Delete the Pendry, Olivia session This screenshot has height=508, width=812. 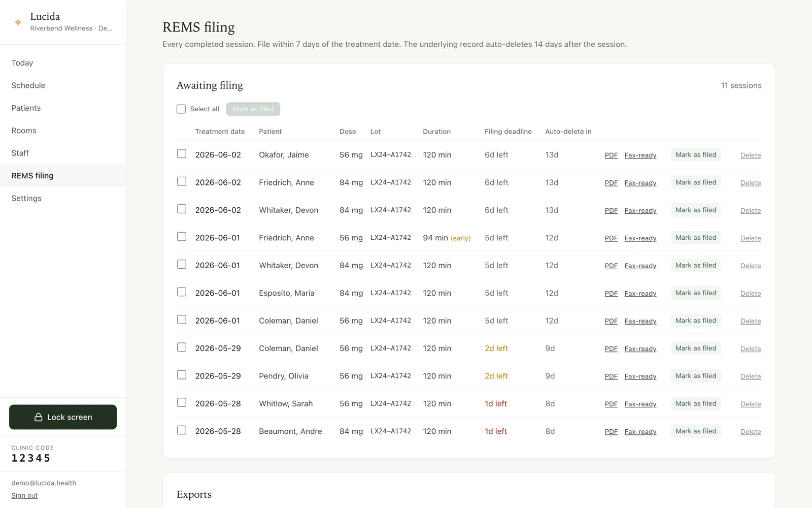[751, 376]
